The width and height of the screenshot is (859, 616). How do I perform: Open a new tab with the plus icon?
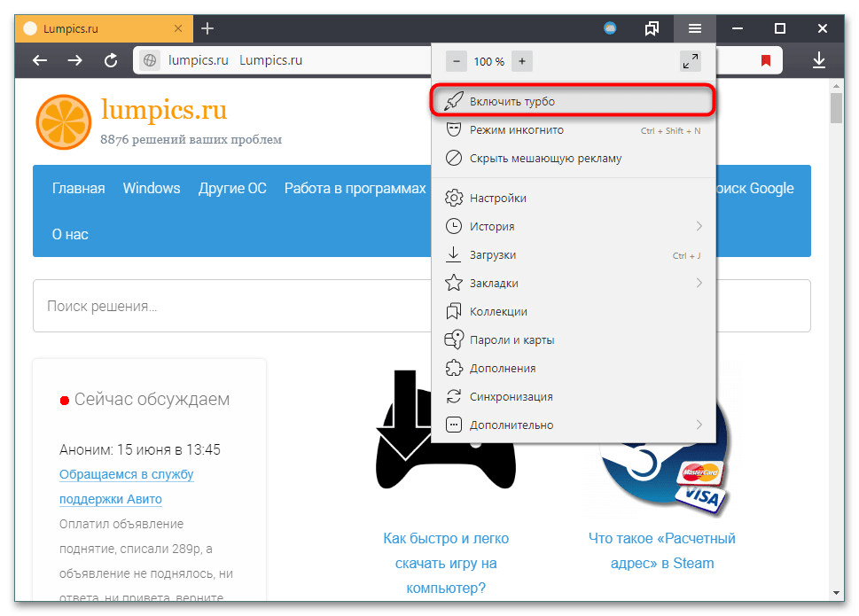click(207, 28)
